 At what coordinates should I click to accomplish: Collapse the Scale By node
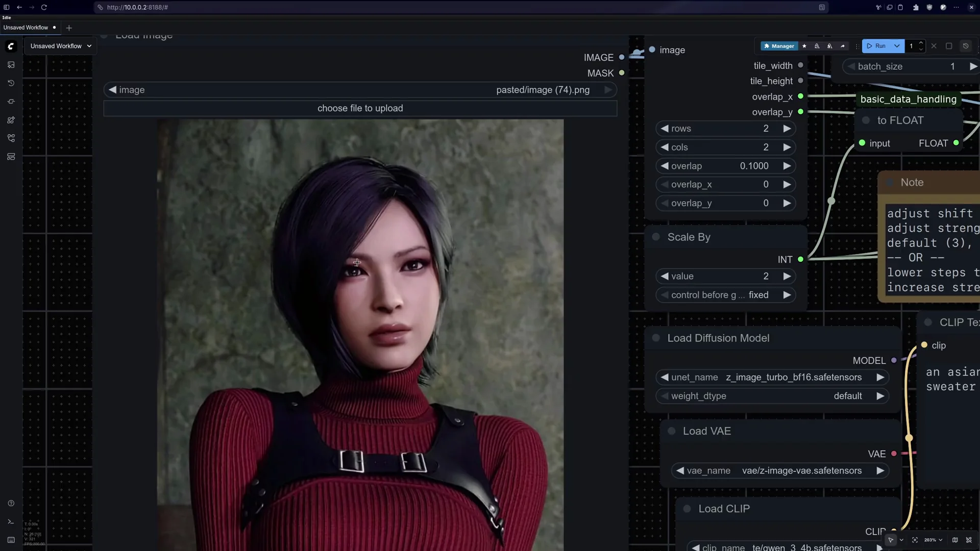coord(656,237)
